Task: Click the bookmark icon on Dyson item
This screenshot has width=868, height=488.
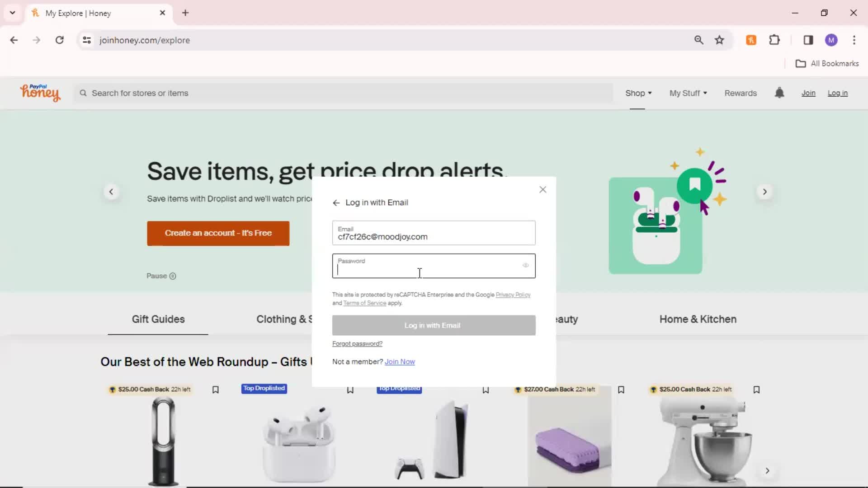Action: coord(215,389)
